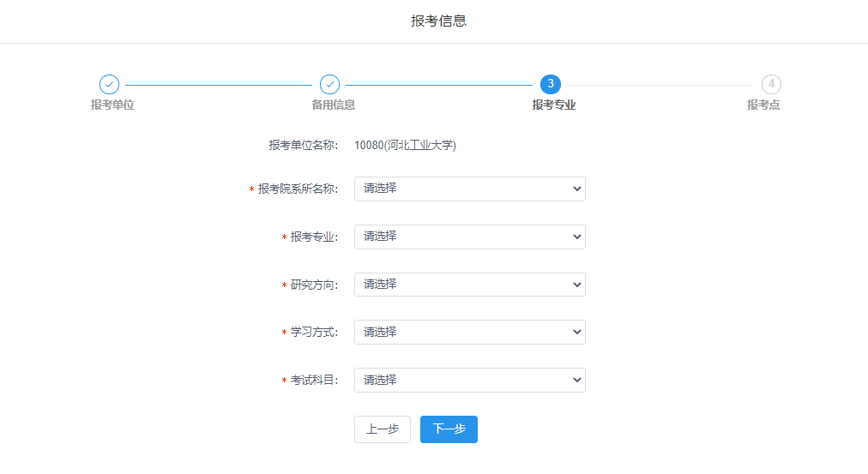
Task: Jump to the 报考点 step label
Action: [x=763, y=105]
